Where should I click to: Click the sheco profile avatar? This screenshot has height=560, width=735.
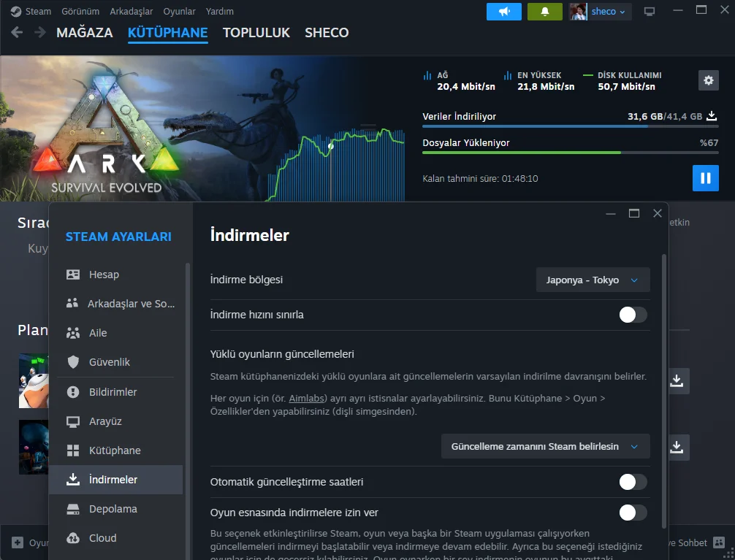(578, 11)
